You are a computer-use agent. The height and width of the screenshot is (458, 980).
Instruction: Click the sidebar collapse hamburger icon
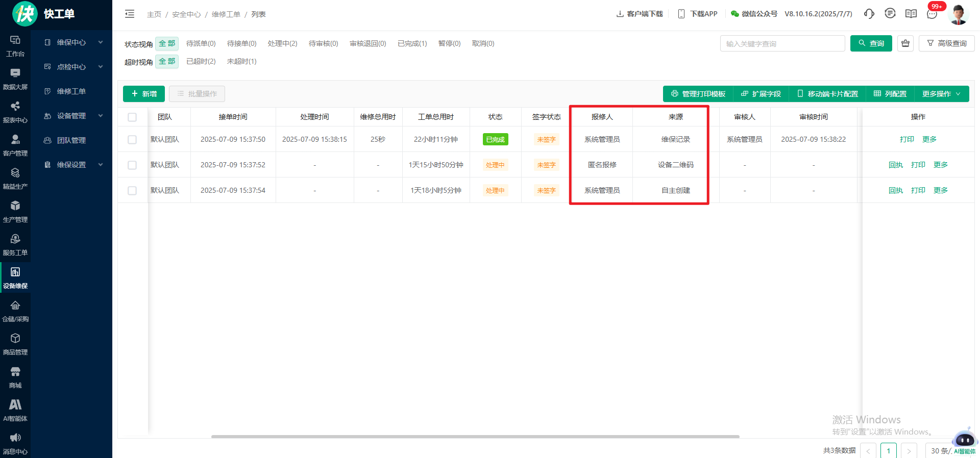(130, 14)
